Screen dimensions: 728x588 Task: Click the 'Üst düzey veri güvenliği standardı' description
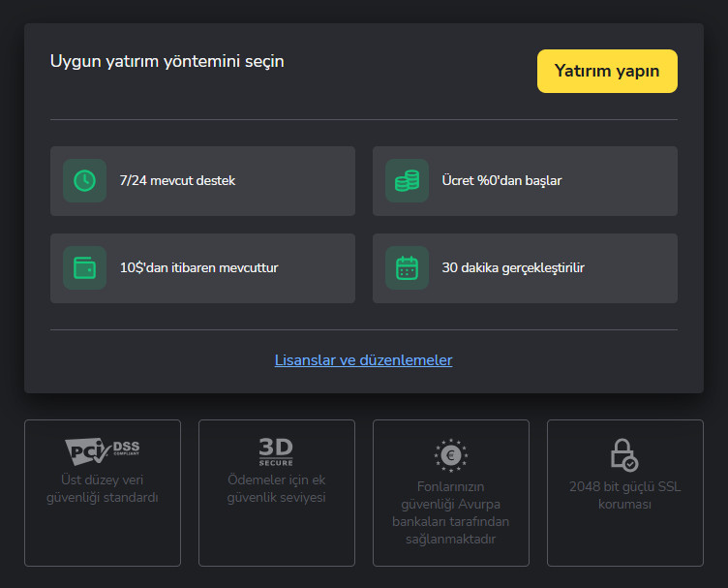(x=103, y=488)
